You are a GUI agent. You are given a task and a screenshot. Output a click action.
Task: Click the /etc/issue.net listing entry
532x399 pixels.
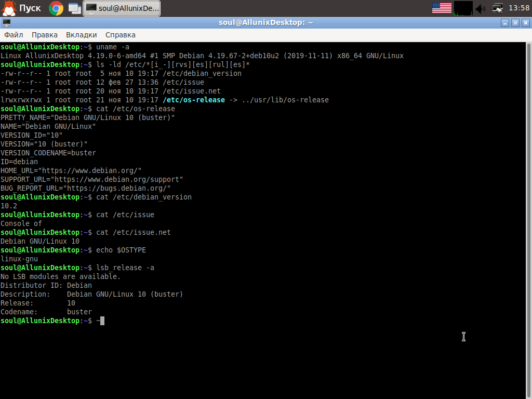[191, 91]
